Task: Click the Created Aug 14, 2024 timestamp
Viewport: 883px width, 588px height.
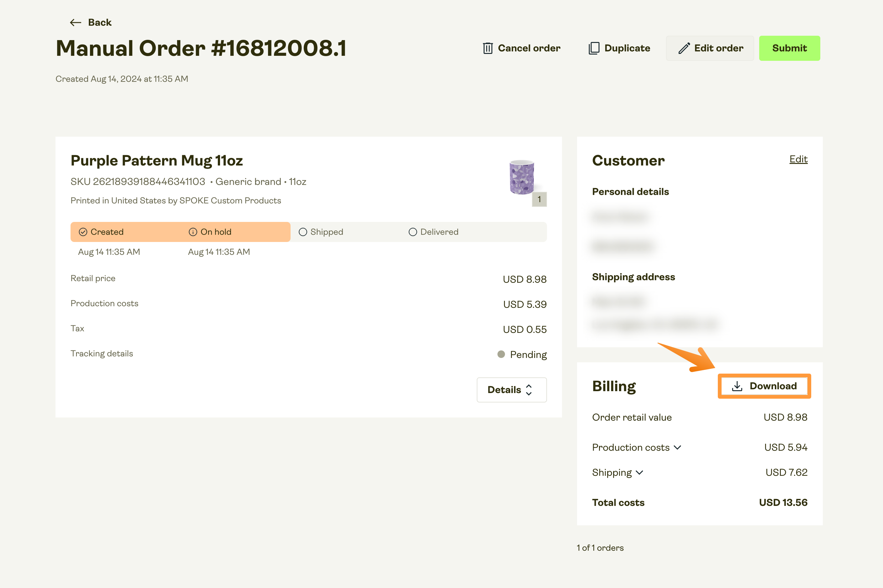Action: [122, 79]
